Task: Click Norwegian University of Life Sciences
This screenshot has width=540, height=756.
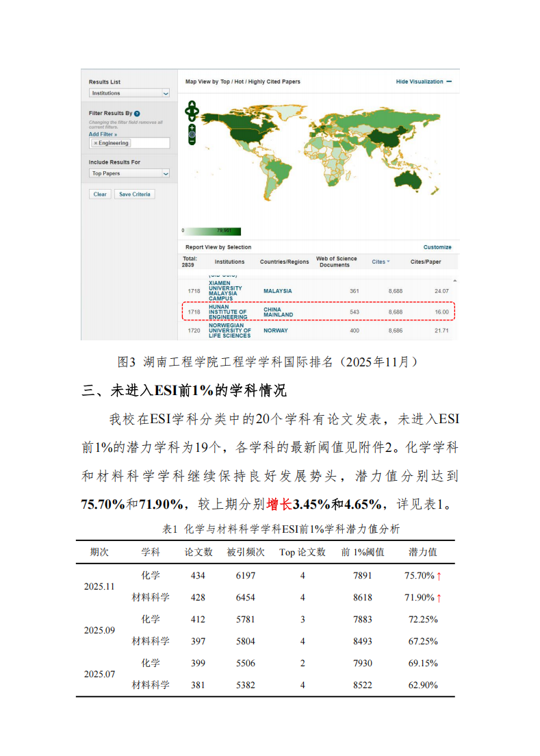Action: point(229,331)
